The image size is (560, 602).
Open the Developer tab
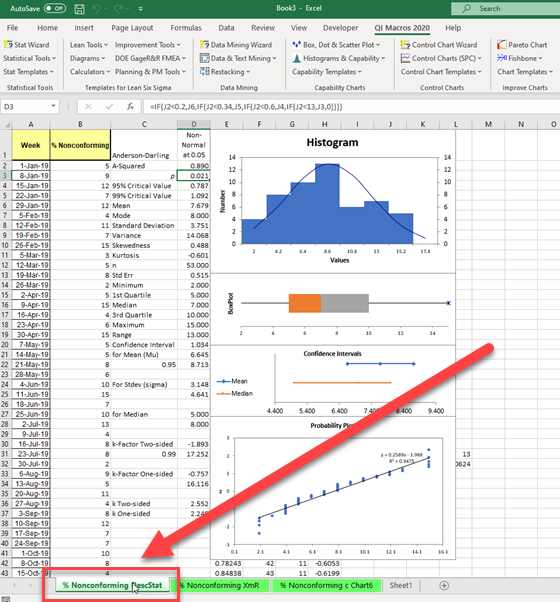coord(340,28)
